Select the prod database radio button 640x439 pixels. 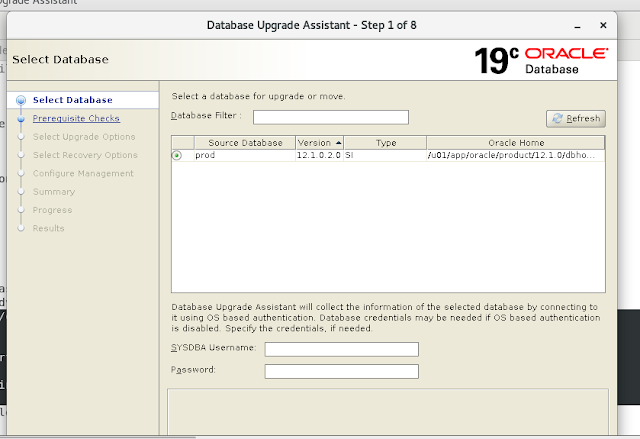(177, 155)
